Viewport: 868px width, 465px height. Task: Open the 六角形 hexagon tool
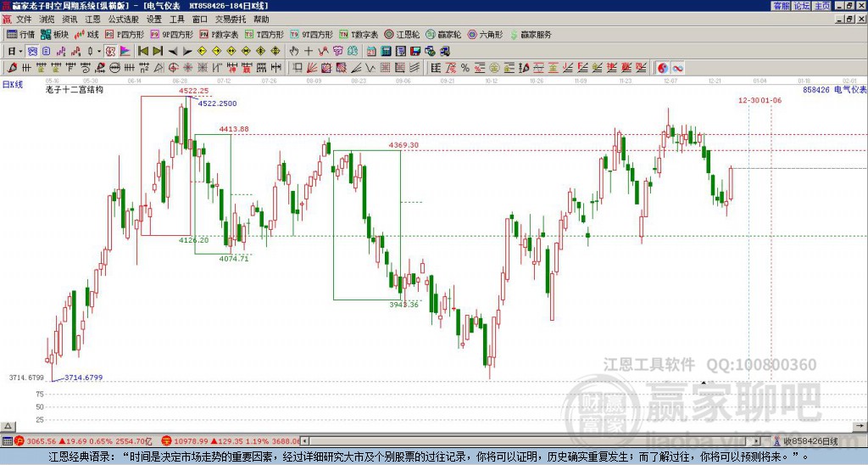click(x=485, y=34)
